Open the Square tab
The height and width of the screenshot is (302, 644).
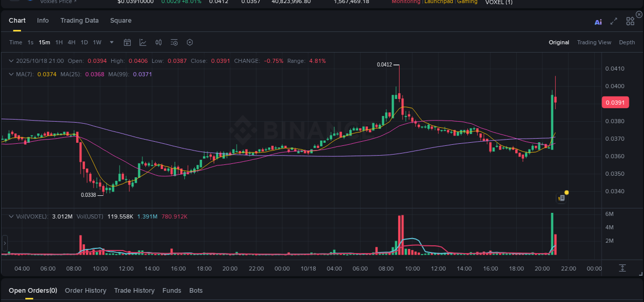click(x=121, y=21)
